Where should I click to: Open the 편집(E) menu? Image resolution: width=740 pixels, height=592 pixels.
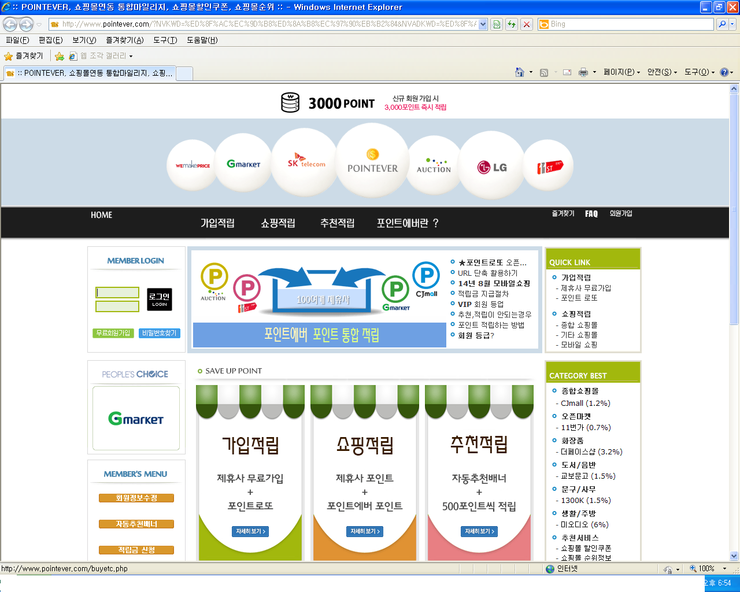(50, 40)
